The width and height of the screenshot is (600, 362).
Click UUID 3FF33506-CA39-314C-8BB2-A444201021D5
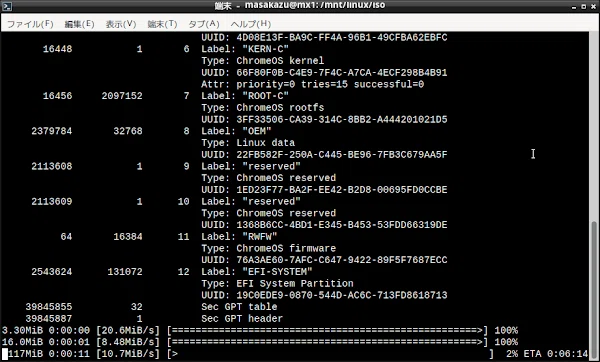click(x=342, y=119)
